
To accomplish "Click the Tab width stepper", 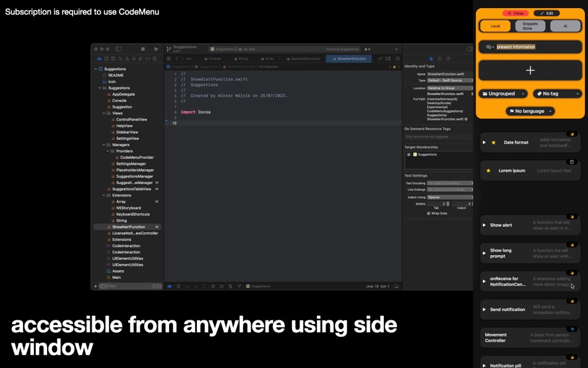I will pyautogui.click(x=447, y=204).
